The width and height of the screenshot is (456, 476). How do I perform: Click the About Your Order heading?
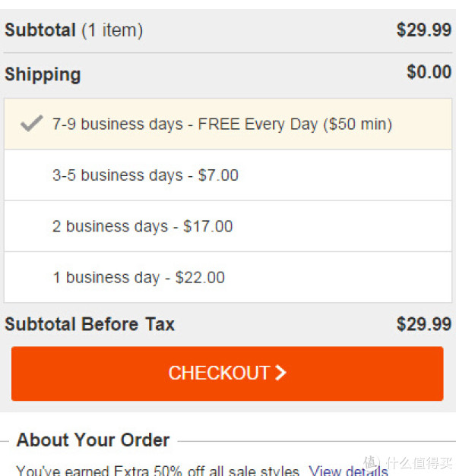point(93,440)
